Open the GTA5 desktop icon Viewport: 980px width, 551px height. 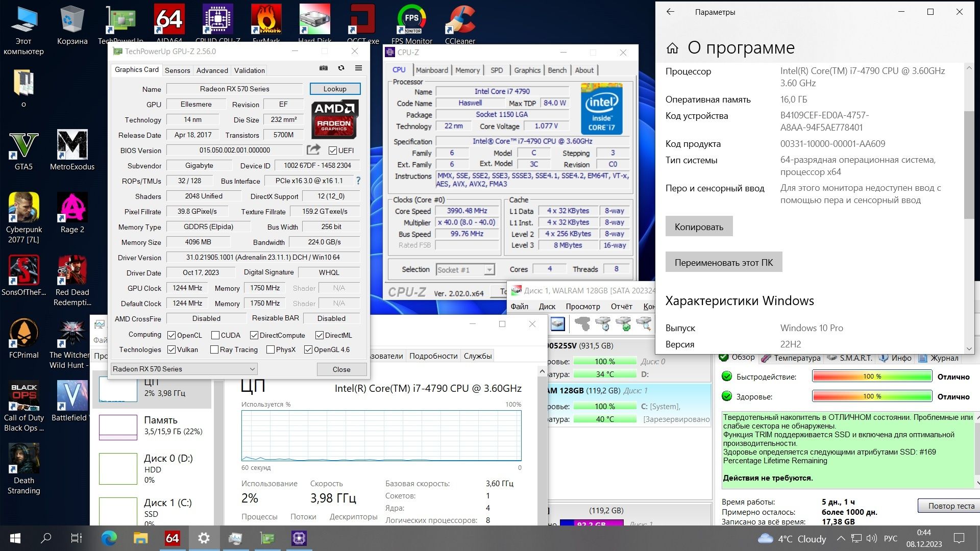click(x=23, y=151)
